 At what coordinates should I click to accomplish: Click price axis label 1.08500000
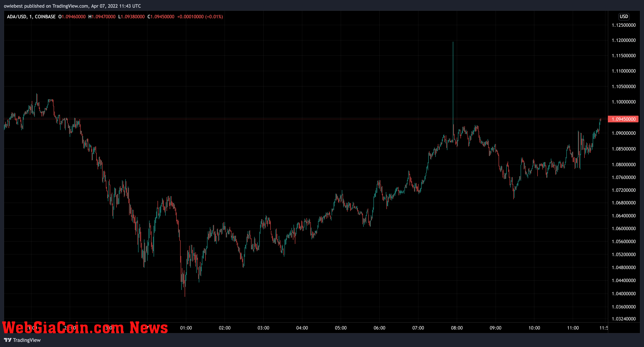[x=624, y=149]
